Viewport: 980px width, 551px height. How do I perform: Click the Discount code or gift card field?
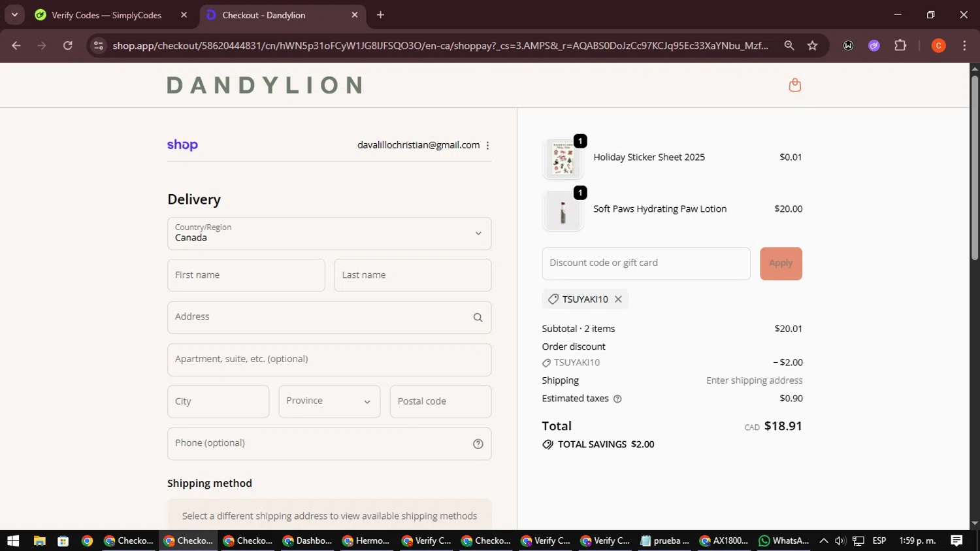click(646, 263)
